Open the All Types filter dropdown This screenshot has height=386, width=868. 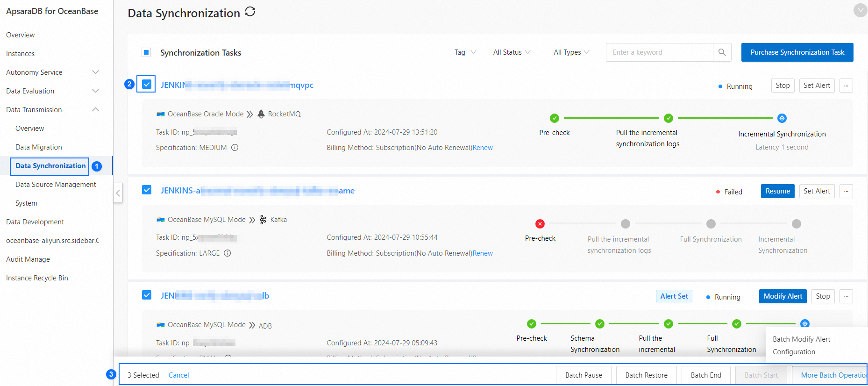(x=571, y=52)
